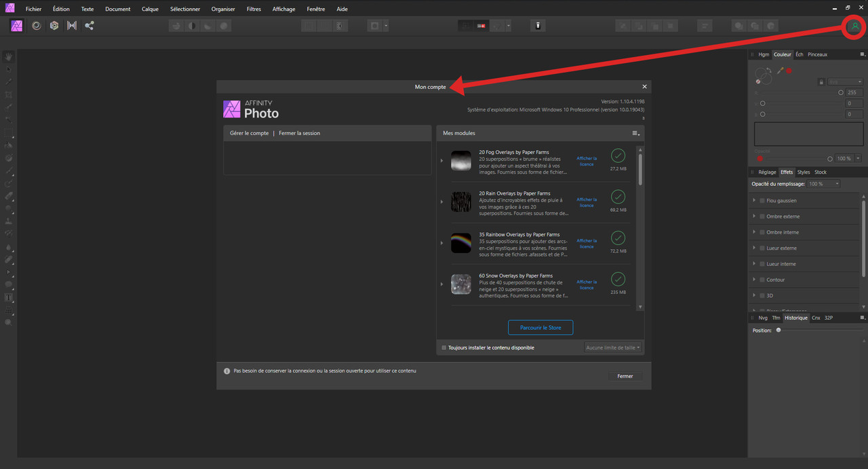Select the View hand tool

pos(9,56)
